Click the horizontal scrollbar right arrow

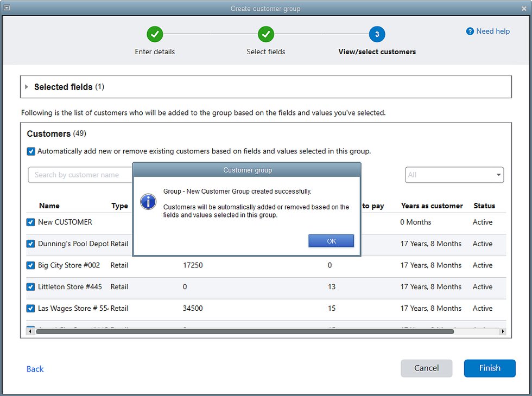[x=503, y=331]
